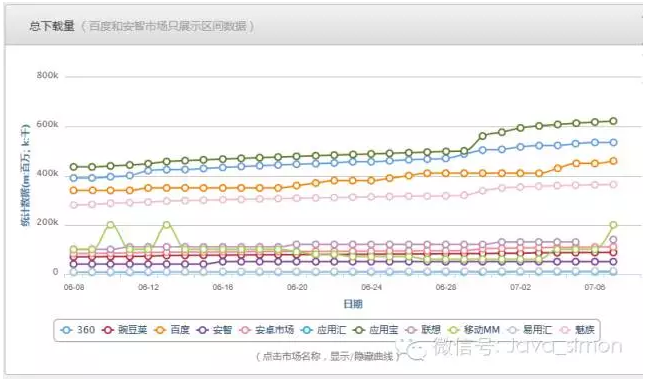This screenshot has width=649, height=381.
Task: Click the 06-12 date label
Action: (148, 287)
